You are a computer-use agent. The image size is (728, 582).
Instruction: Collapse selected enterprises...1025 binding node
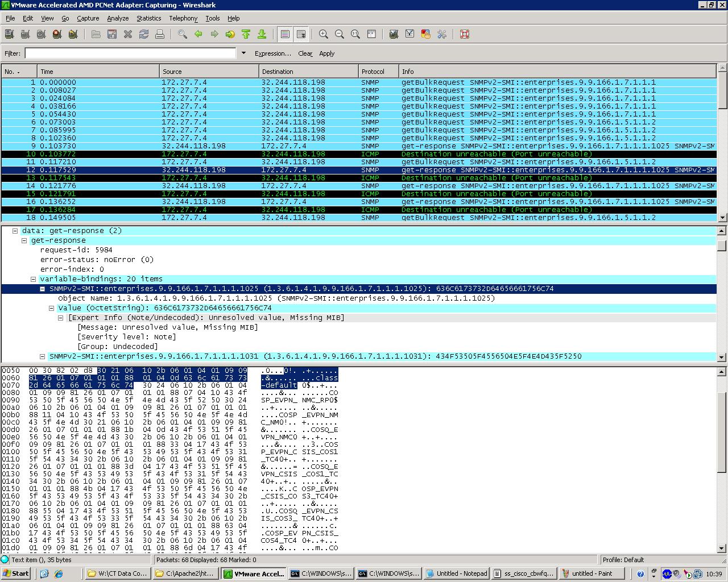click(x=43, y=289)
